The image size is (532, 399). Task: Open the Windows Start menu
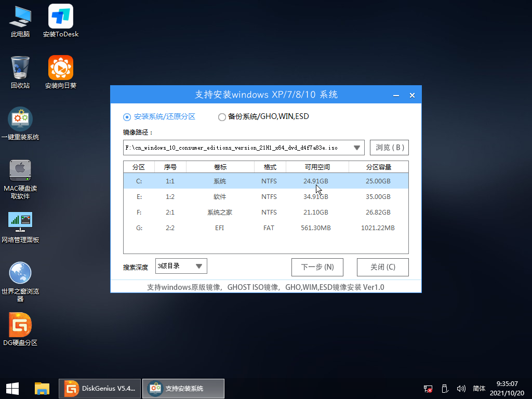(11, 389)
